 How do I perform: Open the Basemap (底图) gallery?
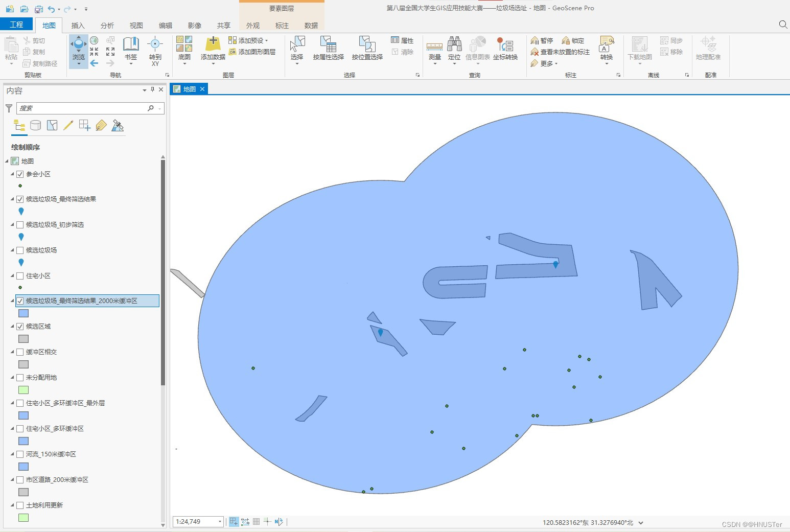tap(184, 50)
